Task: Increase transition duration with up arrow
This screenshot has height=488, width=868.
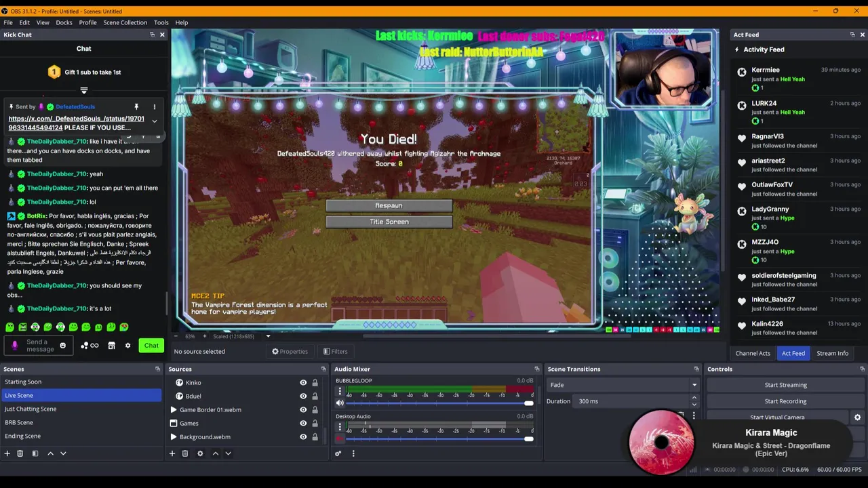Action: click(694, 399)
